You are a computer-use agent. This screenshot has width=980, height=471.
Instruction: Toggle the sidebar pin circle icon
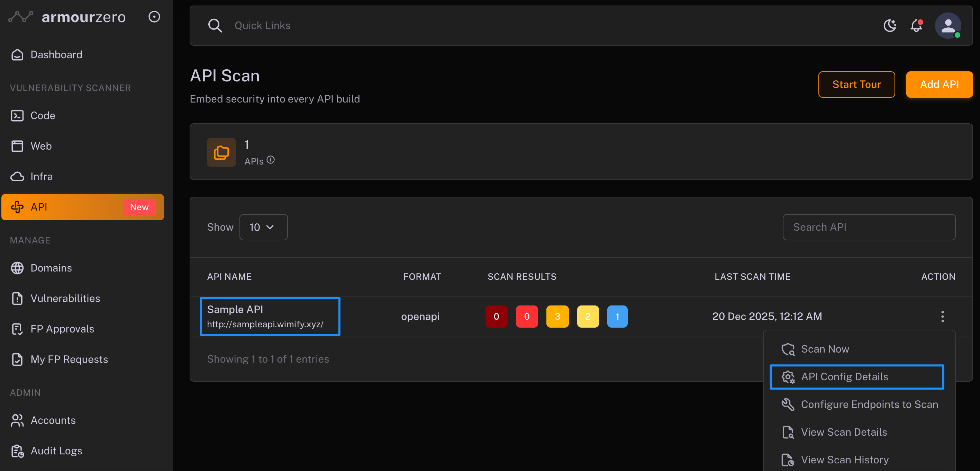154,17
